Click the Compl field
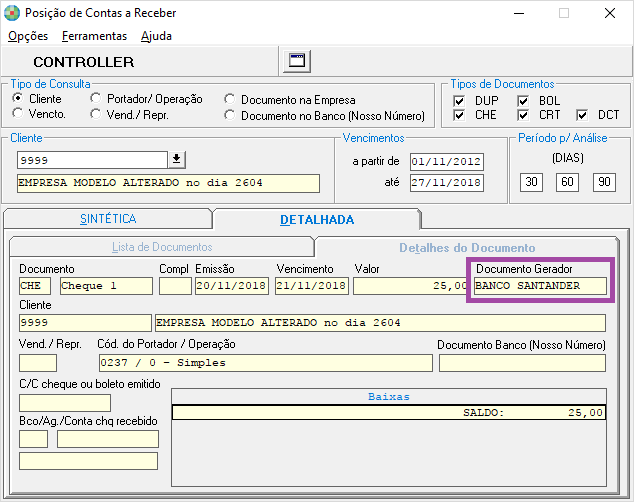The width and height of the screenshot is (634, 502). [175, 286]
